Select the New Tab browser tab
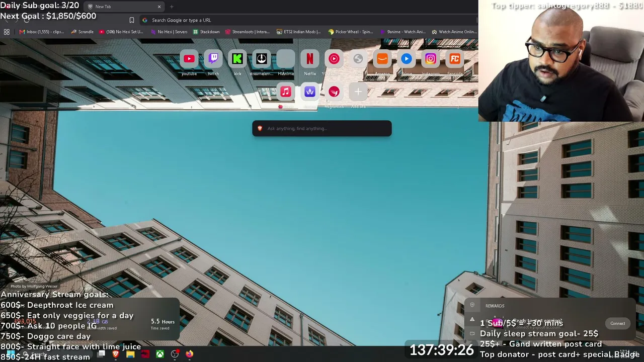 point(123,7)
